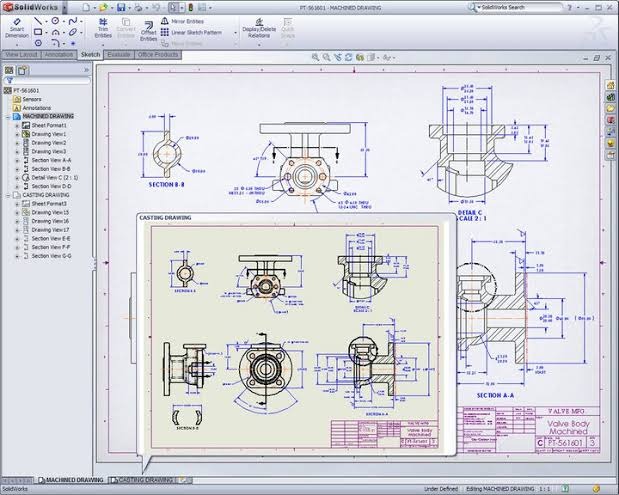Click the Add Sheet tab icon
619x495 pixels.
(x=185, y=480)
